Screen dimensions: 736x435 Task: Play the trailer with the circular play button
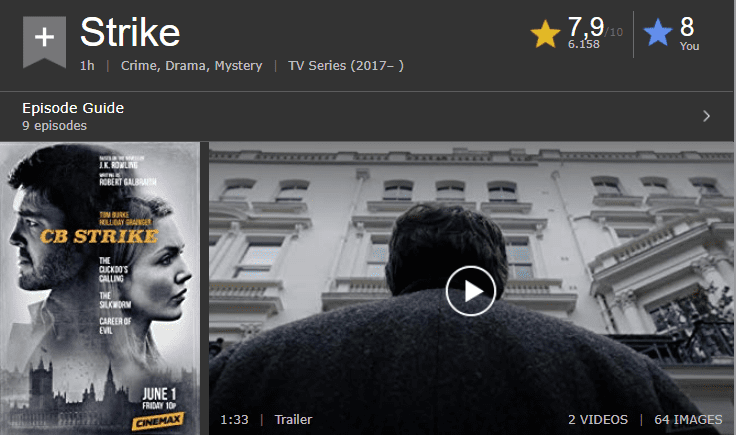470,291
